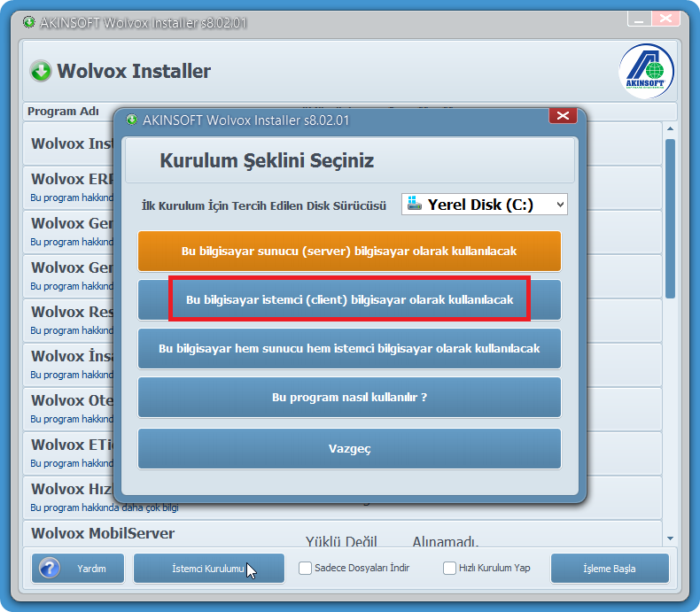
Task: Click the main window title bar app icon
Action: click(29, 22)
